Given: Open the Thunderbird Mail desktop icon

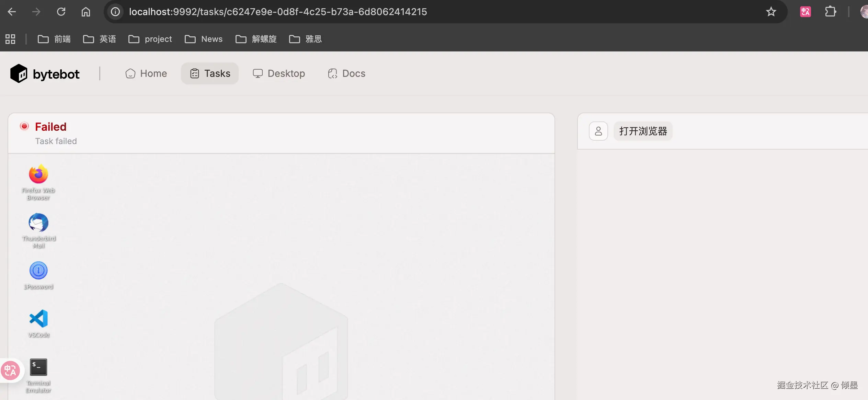Looking at the screenshot, I should tap(38, 223).
